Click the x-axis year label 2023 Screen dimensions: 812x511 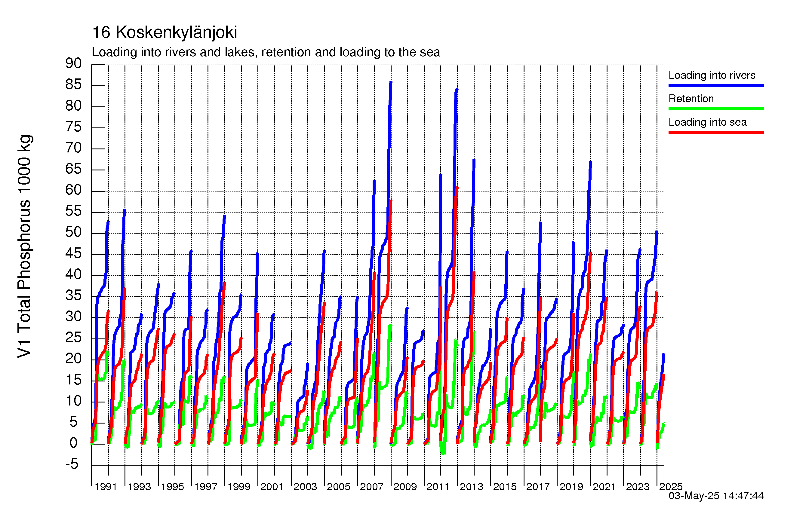638,486
